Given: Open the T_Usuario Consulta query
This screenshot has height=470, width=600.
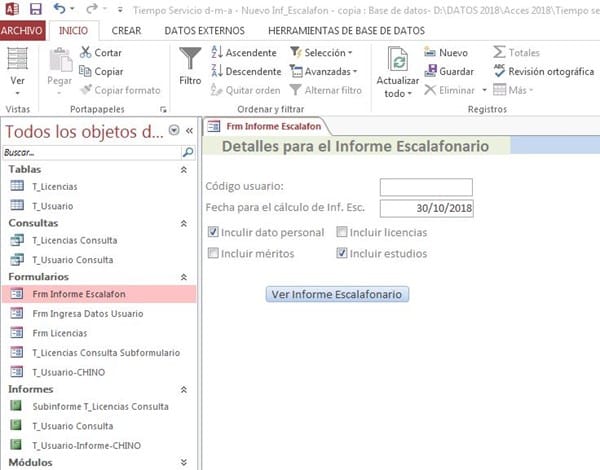Looking at the screenshot, I should [73, 260].
